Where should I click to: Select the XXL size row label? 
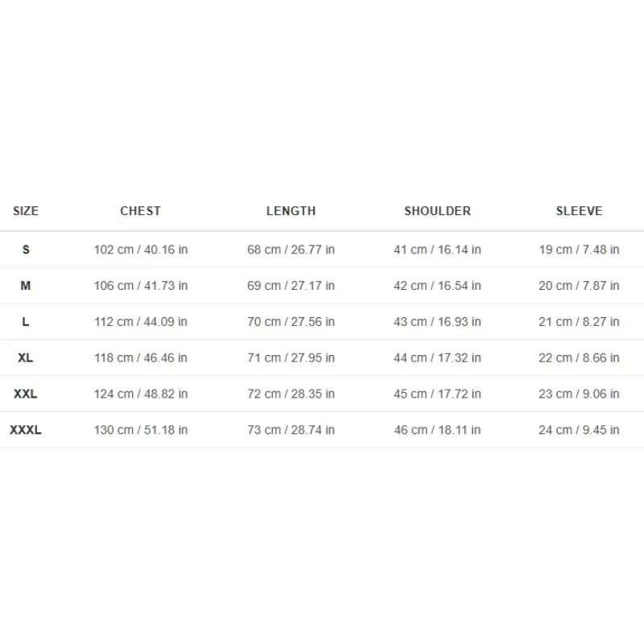tap(26, 394)
